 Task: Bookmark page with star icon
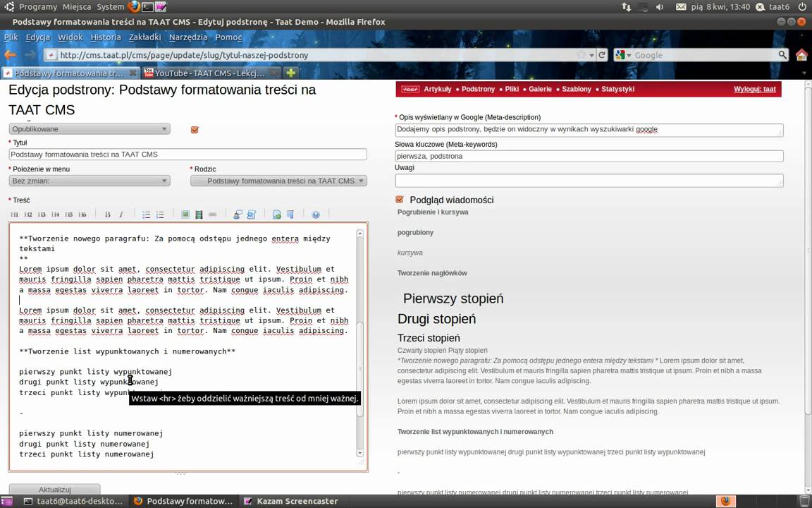[581, 55]
